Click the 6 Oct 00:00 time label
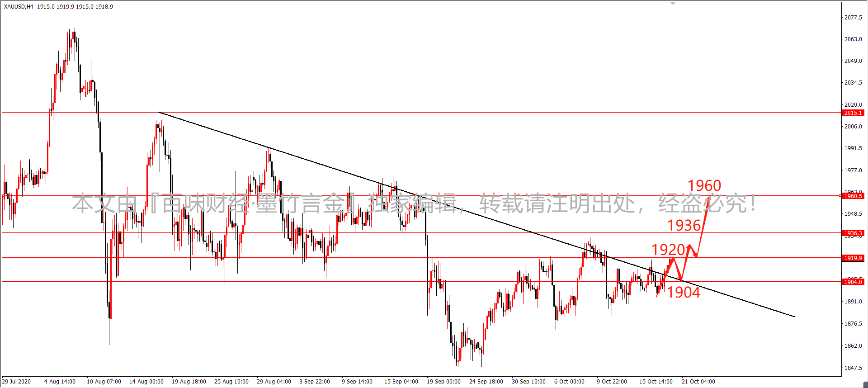868x388 pixels. (569, 382)
